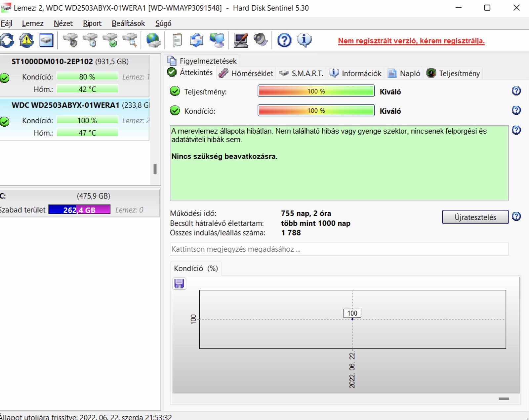Viewport: 529px width, 420px height.
Task: Click the 'több mint 1000 nap' value
Action: pos(315,223)
